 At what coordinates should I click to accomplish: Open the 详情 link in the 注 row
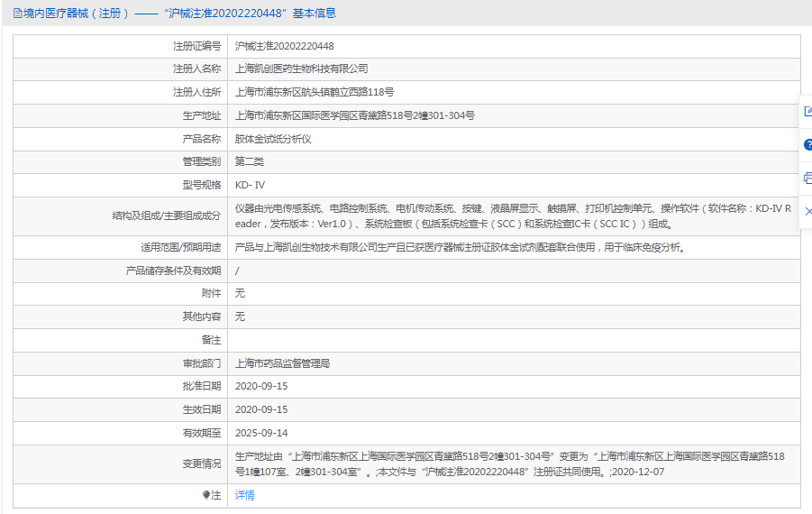[x=244, y=495]
